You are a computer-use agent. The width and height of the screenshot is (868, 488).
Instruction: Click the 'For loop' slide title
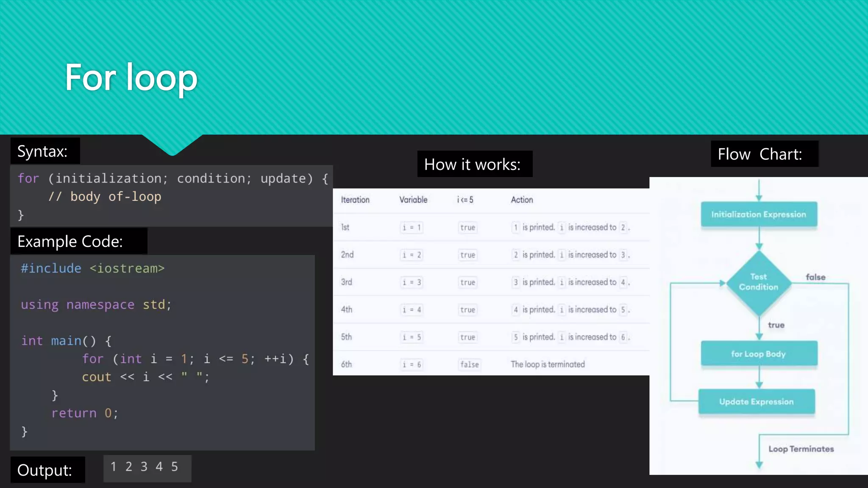131,78
